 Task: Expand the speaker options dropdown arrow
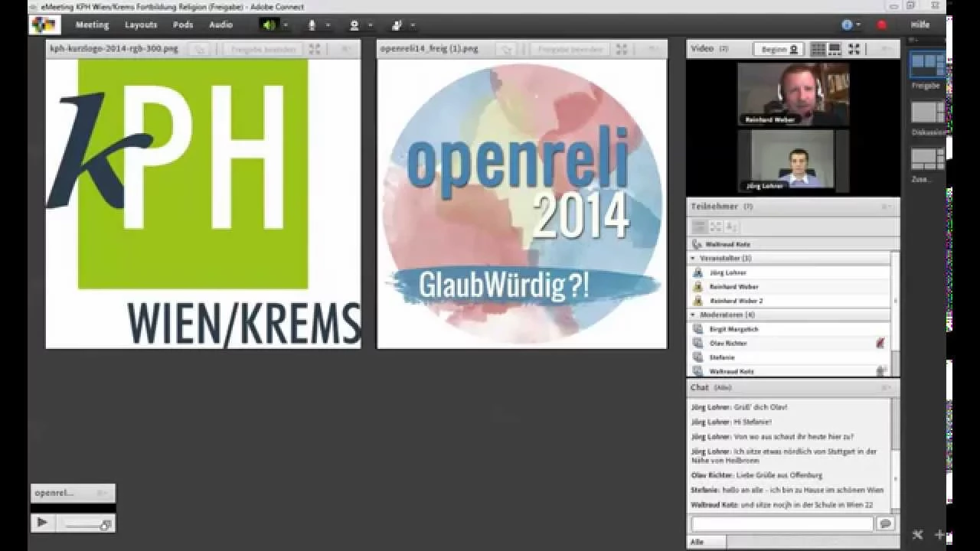tap(286, 25)
